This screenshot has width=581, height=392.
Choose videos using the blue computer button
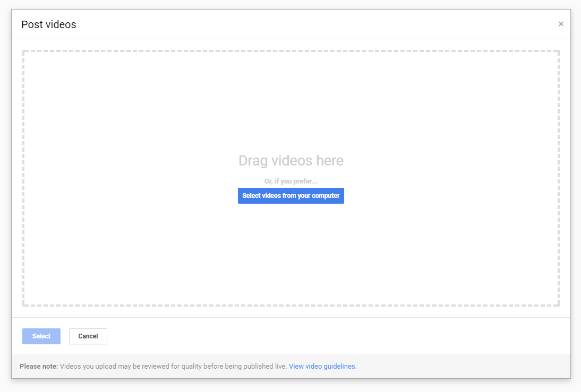[x=290, y=196]
